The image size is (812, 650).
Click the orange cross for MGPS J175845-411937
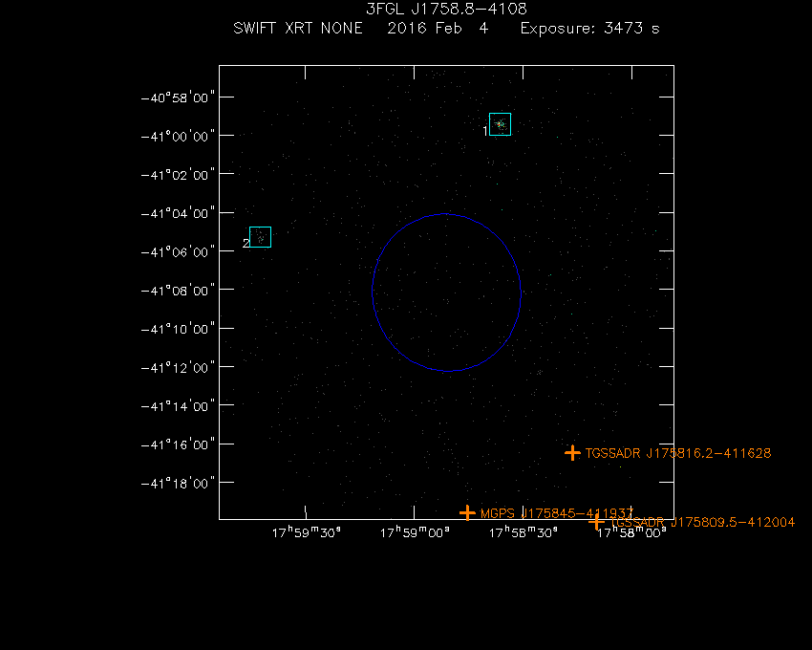(467, 513)
